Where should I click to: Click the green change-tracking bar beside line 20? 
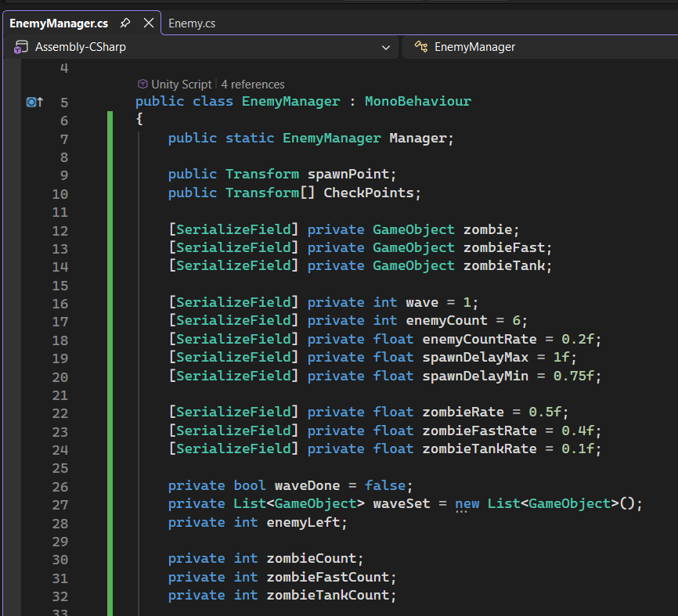[x=110, y=376]
